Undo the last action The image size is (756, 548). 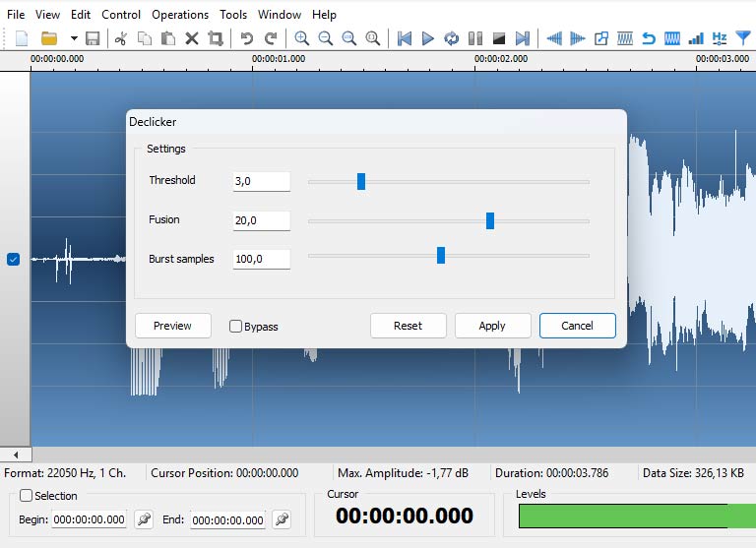[246, 38]
